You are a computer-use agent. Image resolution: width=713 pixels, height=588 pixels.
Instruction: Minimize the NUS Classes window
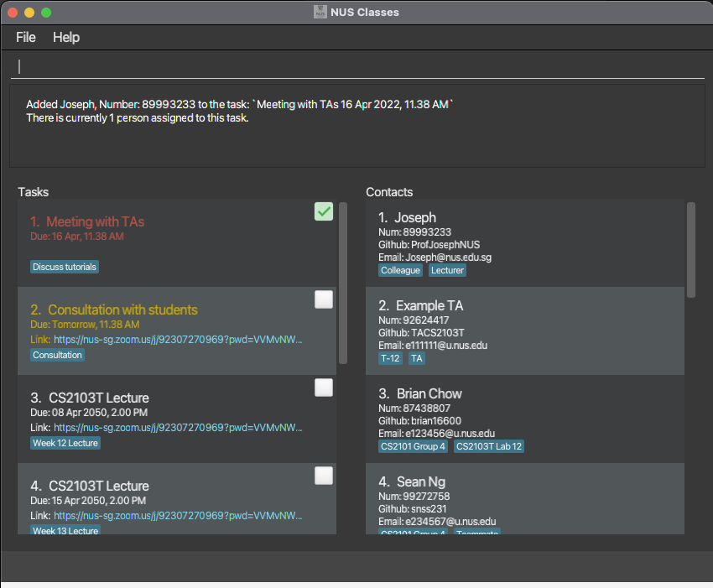click(29, 13)
